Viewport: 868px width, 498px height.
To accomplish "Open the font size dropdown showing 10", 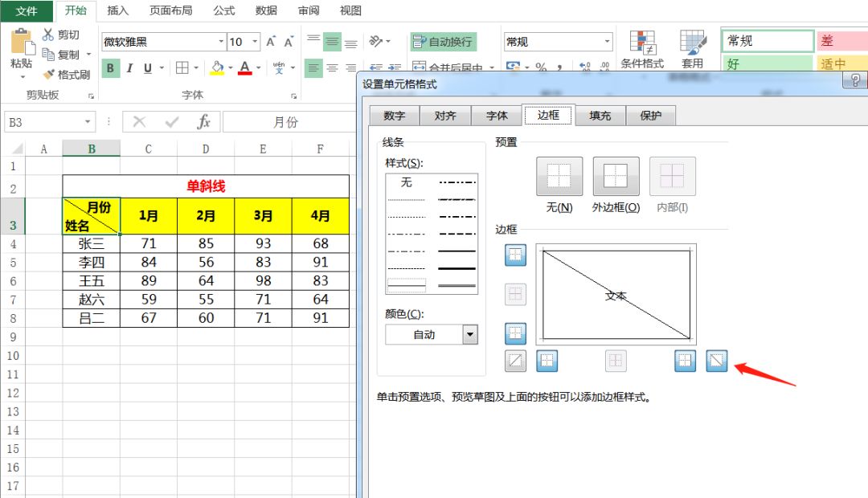I will click(256, 41).
